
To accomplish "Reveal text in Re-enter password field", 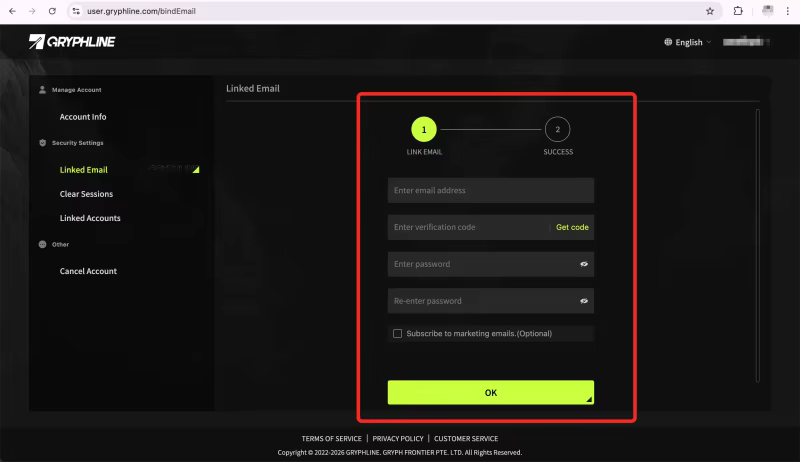I will click(584, 301).
